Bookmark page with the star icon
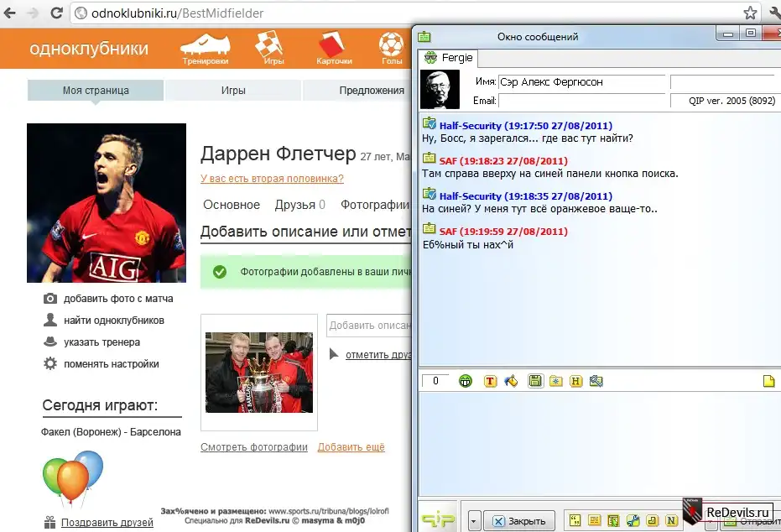This screenshot has height=532, width=781. pyautogui.click(x=750, y=13)
